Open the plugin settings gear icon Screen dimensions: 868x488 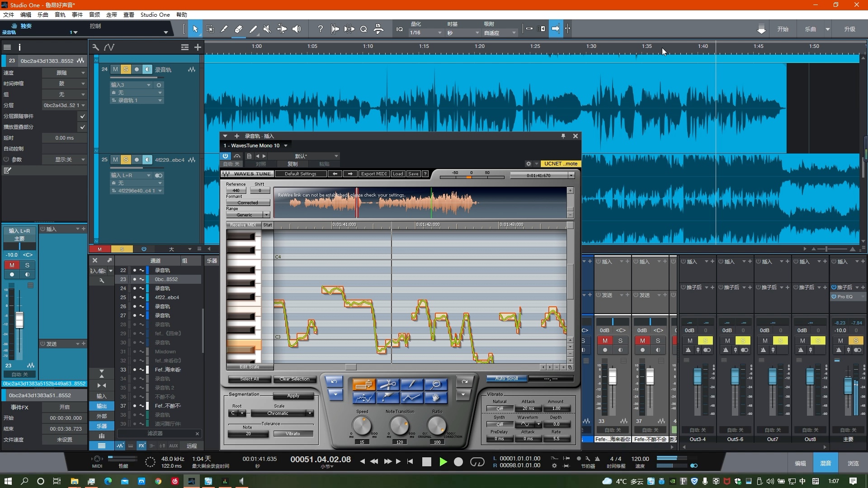[x=528, y=164]
